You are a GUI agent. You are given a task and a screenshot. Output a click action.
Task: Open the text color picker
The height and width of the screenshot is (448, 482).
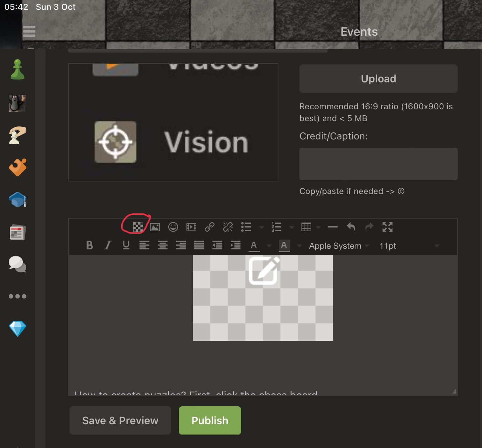point(254,246)
